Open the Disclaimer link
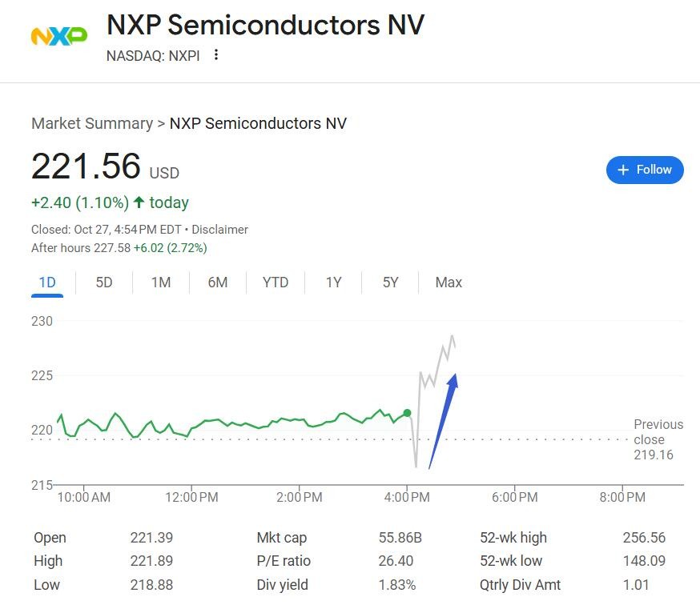700x605 pixels. (x=220, y=230)
